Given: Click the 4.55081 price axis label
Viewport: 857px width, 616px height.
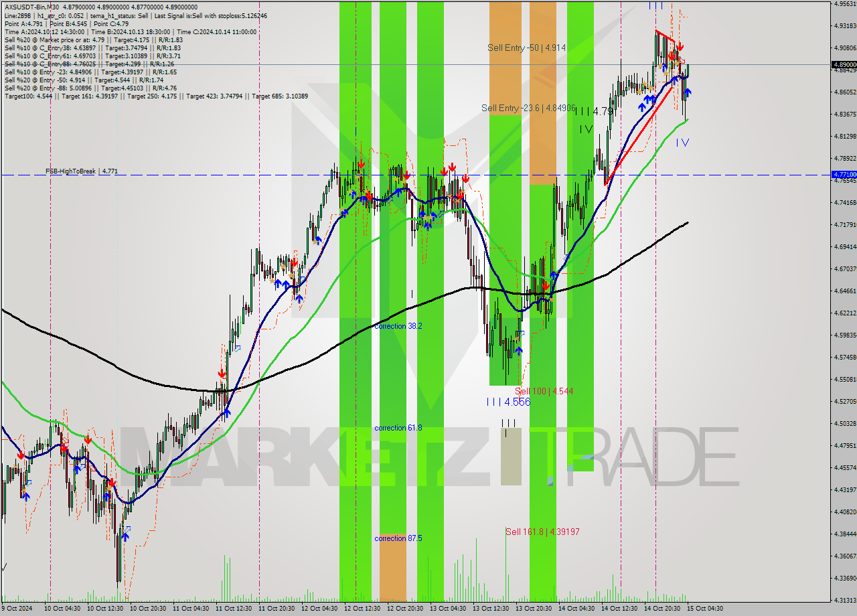Looking at the screenshot, I should pos(845,379).
